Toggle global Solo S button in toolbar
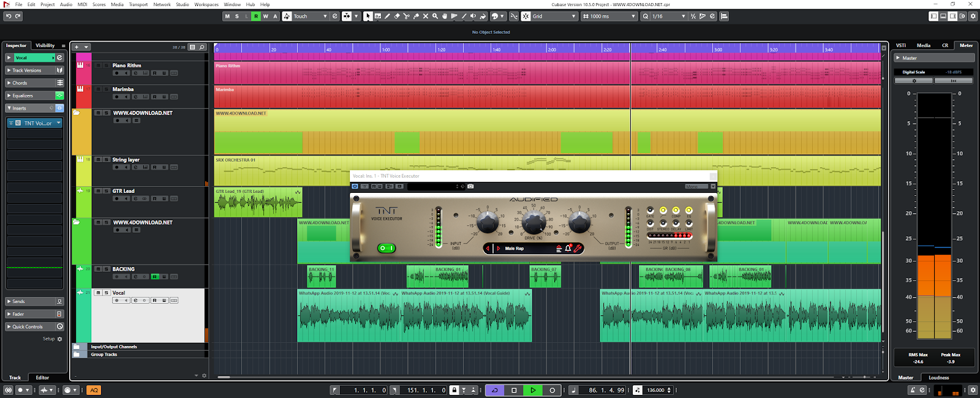980x398 pixels. (x=237, y=16)
